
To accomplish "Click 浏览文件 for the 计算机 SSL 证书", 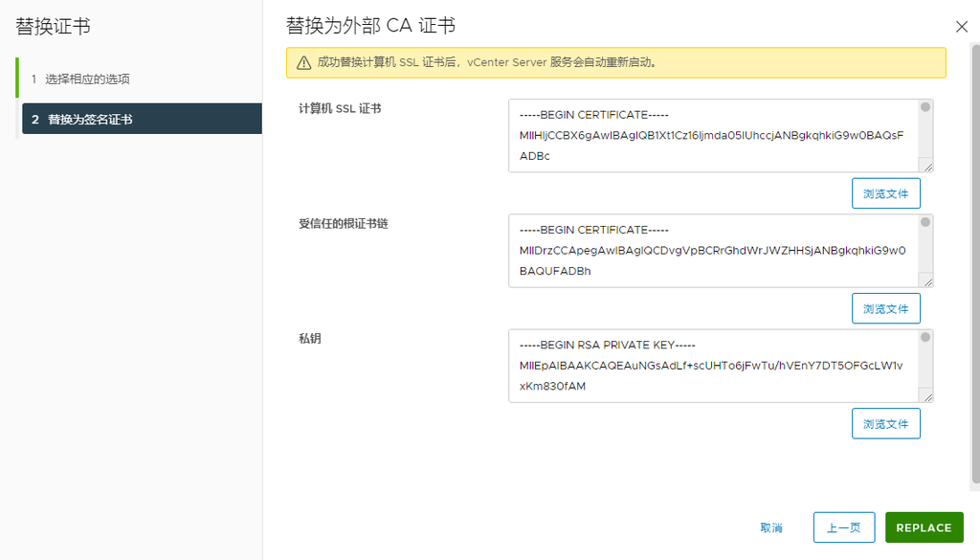I will (x=885, y=193).
